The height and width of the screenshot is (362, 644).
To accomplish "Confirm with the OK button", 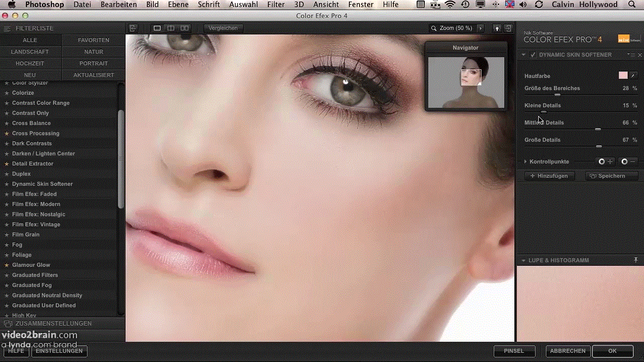I will tap(613, 351).
